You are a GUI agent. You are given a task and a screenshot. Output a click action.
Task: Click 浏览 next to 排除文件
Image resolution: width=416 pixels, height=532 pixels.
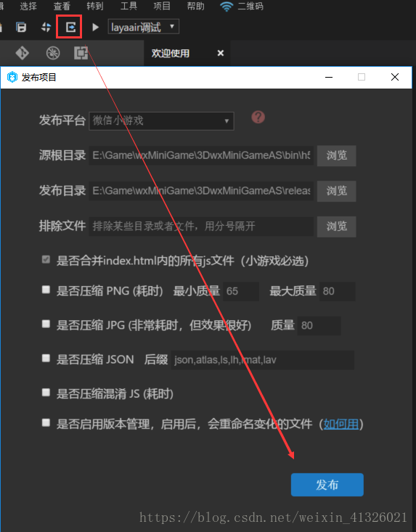pos(337,226)
